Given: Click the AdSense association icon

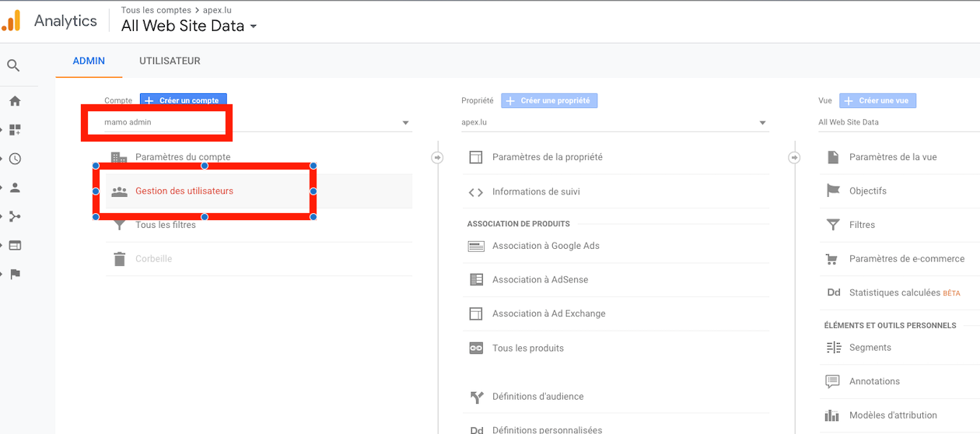Looking at the screenshot, I should [x=476, y=280].
